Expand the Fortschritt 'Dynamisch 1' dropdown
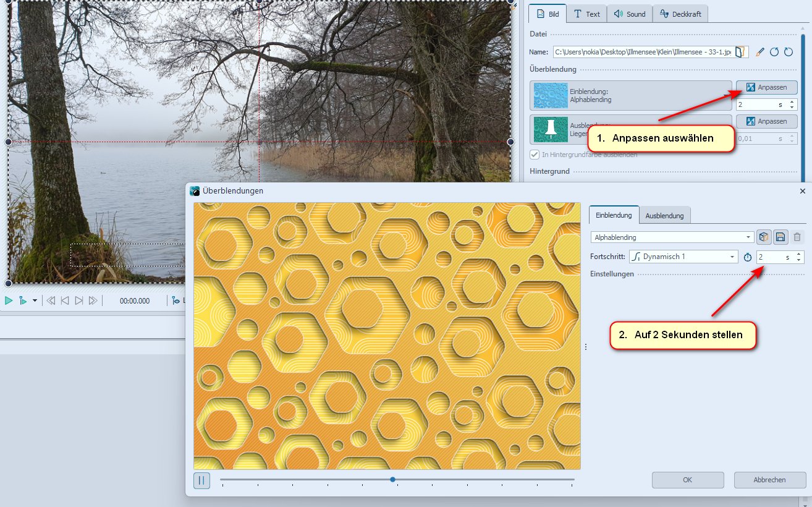Image resolution: width=812 pixels, height=507 pixels. (x=683, y=257)
